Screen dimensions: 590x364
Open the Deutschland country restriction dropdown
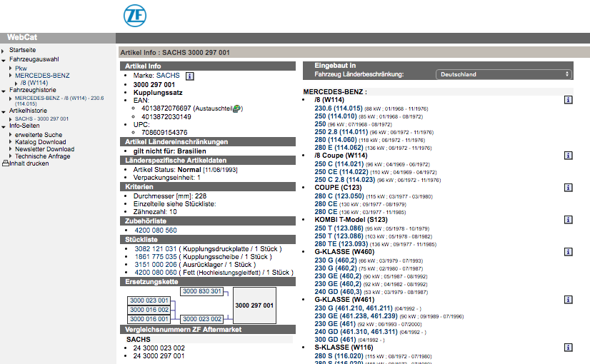pyautogui.click(x=504, y=74)
